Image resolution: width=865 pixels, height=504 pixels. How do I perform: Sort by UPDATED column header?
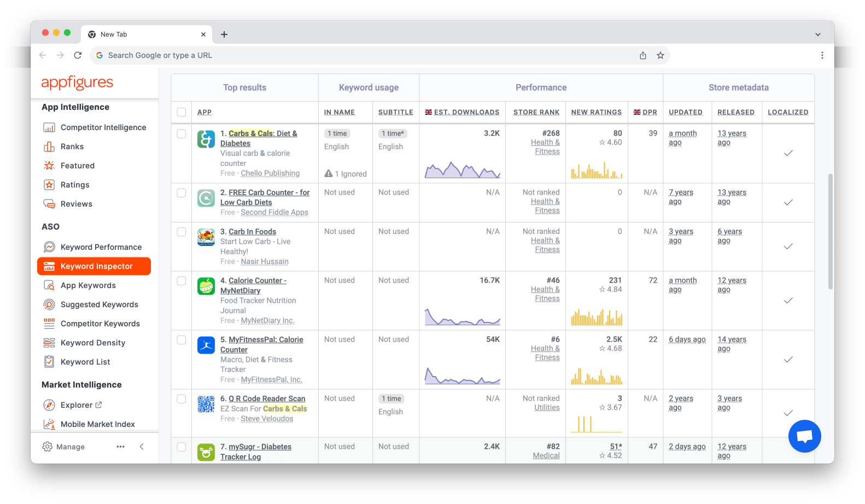click(686, 112)
